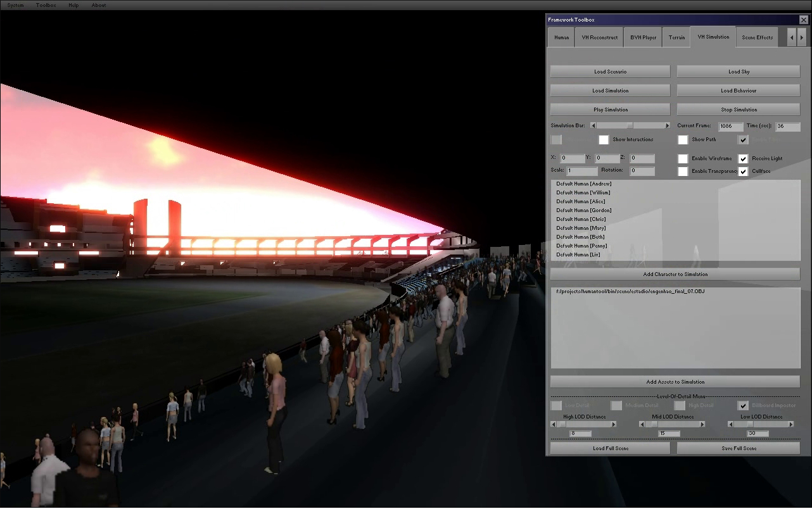The width and height of the screenshot is (812, 509).
Task: Toggle the Enable Wireframe checkbox
Action: tap(683, 159)
